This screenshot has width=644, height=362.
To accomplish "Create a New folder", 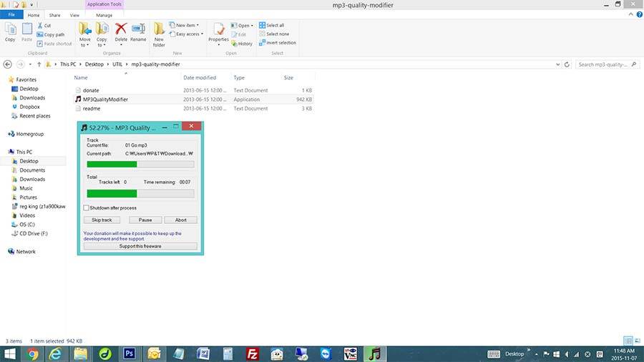I will 159,35.
